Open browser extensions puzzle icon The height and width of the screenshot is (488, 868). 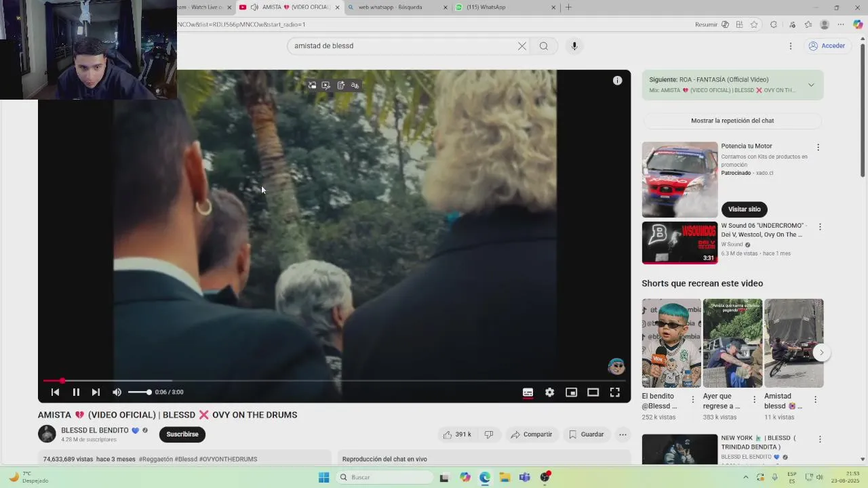tap(774, 24)
